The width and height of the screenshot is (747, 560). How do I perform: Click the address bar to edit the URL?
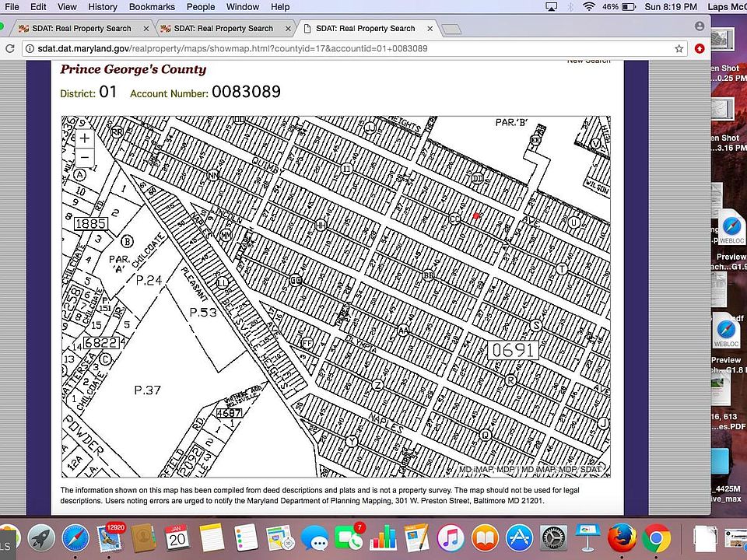(311, 47)
